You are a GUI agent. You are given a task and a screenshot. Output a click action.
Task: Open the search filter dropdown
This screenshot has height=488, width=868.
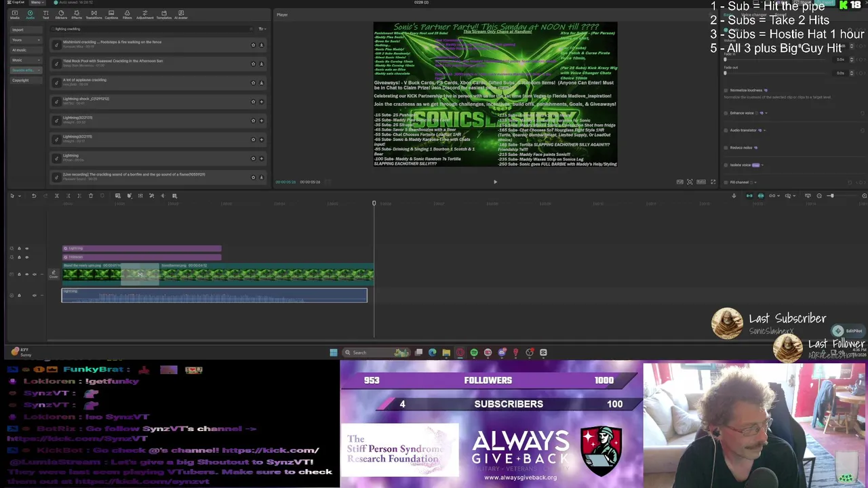[262, 29]
